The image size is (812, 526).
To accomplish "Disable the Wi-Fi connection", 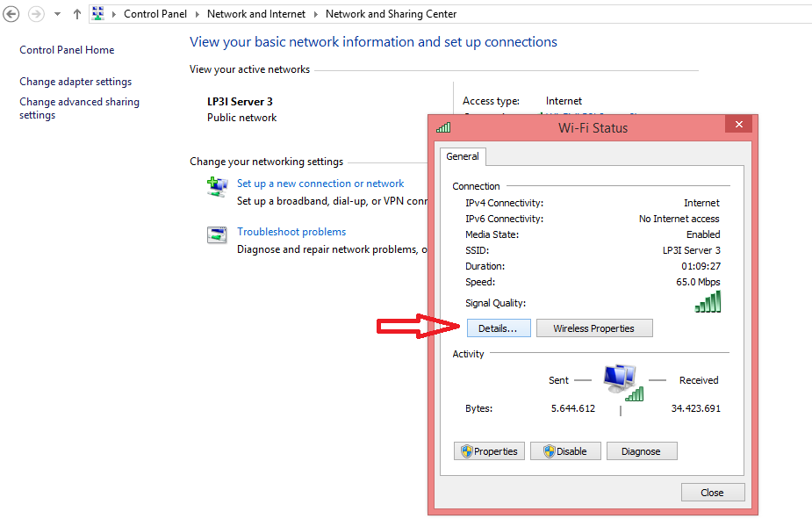I will pyautogui.click(x=565, y=451).
